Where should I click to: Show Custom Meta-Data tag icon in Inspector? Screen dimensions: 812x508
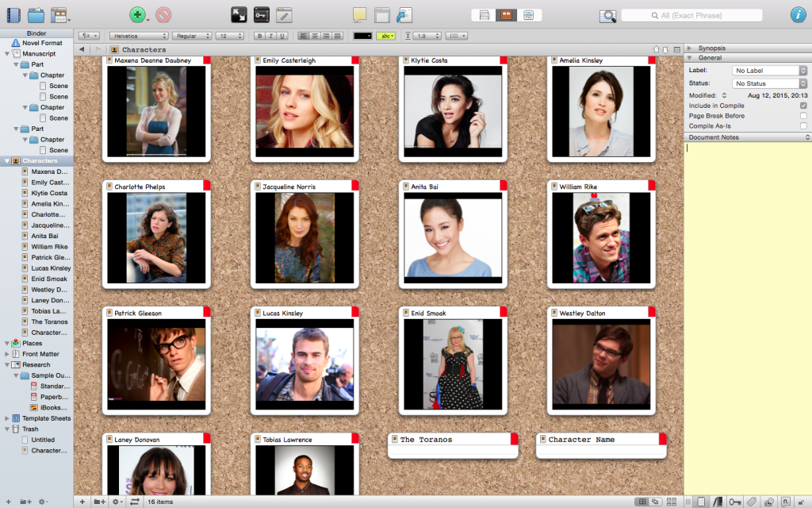[752, 502]
